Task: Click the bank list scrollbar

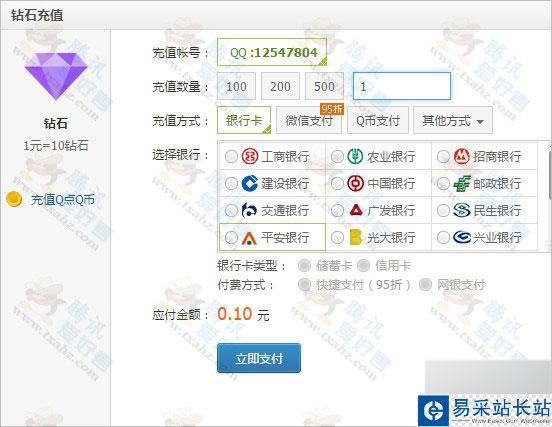Action: pyautogui.click(x=550, y=176)
